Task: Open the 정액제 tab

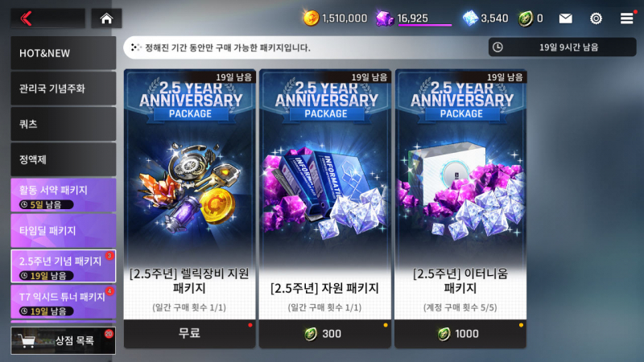Action: 64,159
